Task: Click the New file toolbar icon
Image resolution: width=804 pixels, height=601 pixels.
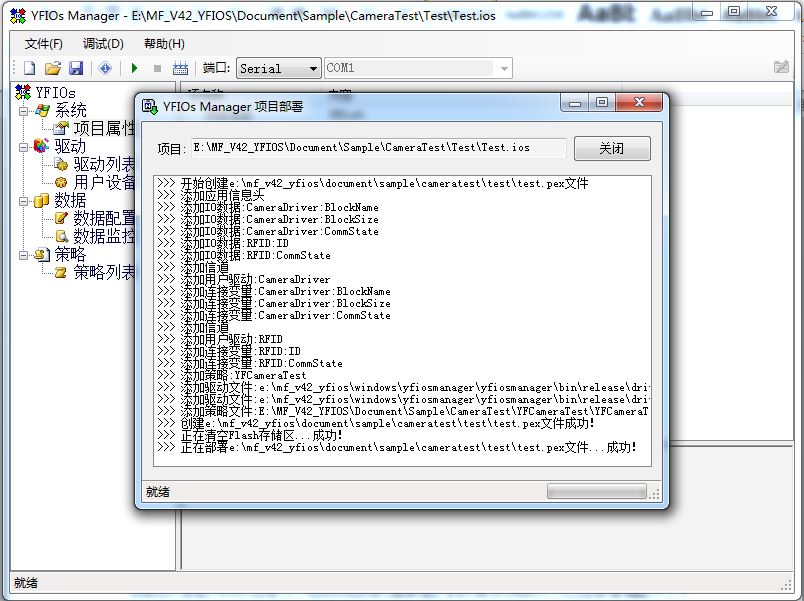Action: tap(29, 68)
